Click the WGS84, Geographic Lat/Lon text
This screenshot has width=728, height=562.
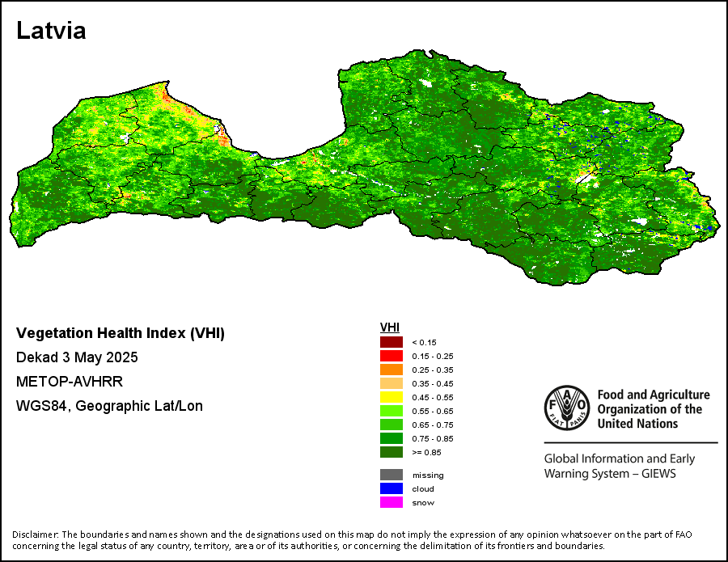point(109,406)
